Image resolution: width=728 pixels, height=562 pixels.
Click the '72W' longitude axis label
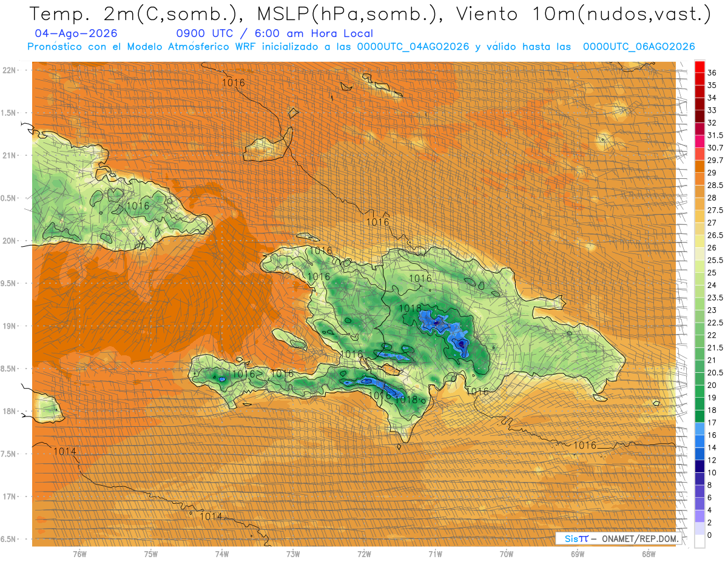point(364,554)
